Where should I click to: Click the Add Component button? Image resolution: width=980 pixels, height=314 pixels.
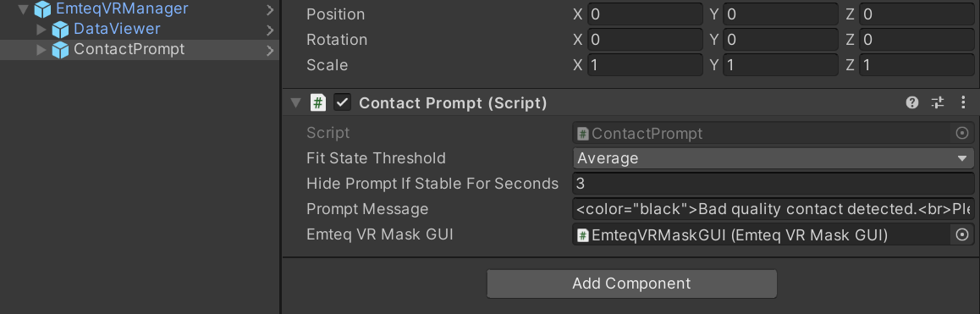tap(631, 284)
